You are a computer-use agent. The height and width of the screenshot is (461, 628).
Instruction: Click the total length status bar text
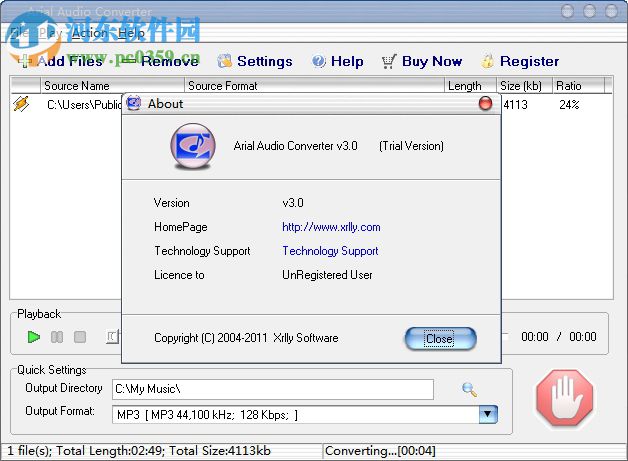pyautogui.click(x=139, y=451)
